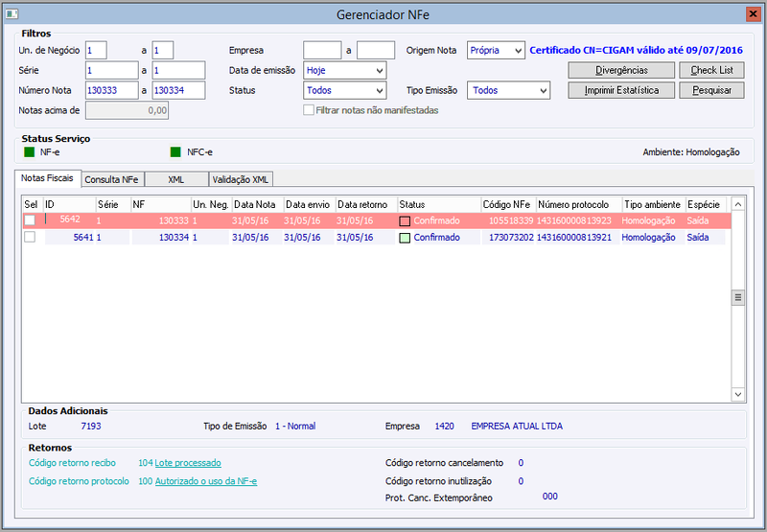Click the first Número Nota input field

pyautogui.click(x=112, y=90)
